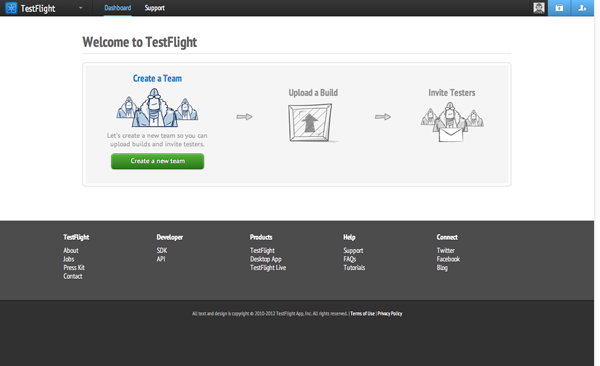Open the Contact footer link
600x366 pixels.
tap(73, 276)
